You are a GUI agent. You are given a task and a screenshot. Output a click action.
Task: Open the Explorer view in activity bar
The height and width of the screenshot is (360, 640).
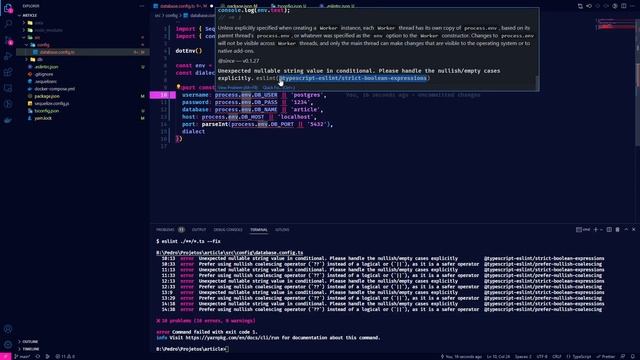[8, 8]
